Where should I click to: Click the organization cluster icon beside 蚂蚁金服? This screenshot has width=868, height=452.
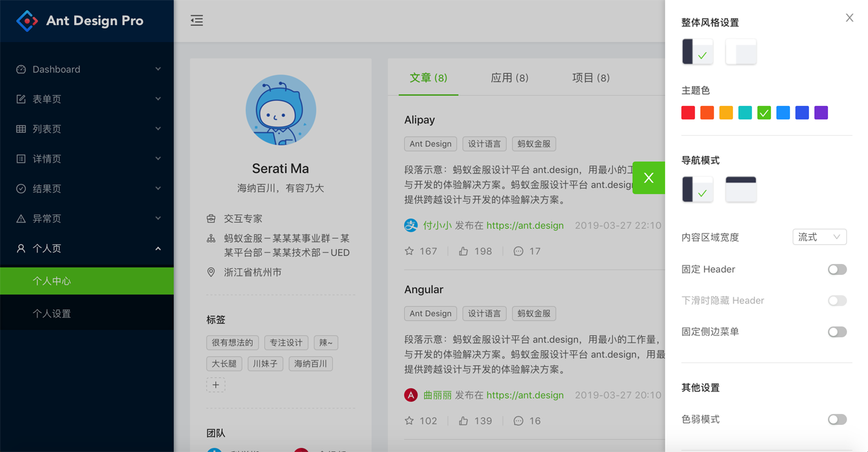tap(211, 239)
